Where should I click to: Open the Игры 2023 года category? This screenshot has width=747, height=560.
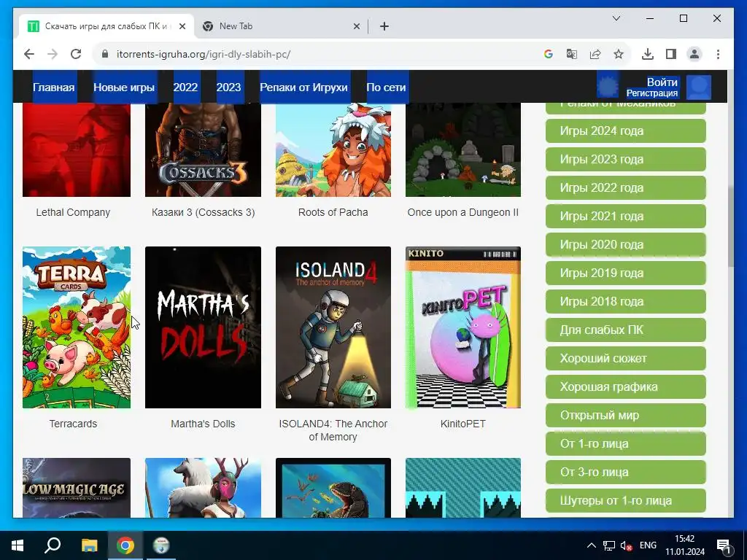point(625,160)
